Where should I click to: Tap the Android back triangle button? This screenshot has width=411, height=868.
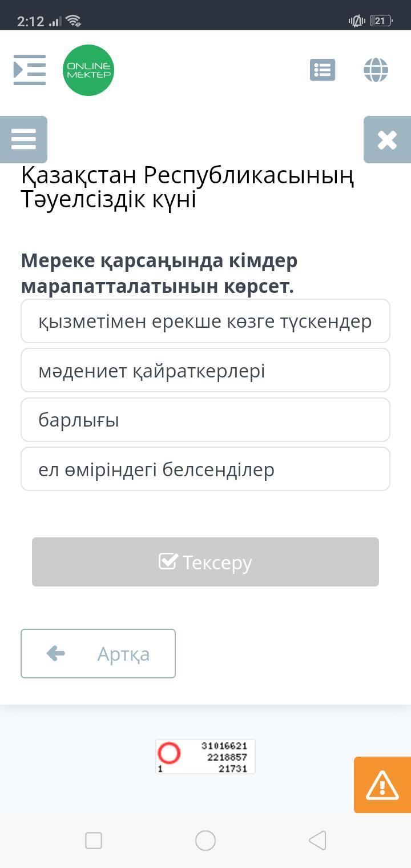click(x=317, y=841)
